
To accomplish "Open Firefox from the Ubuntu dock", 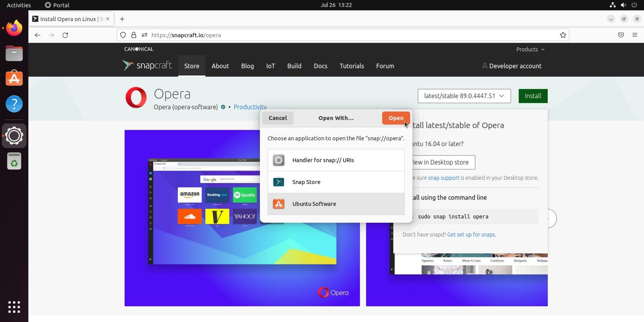I will (14, 28).
